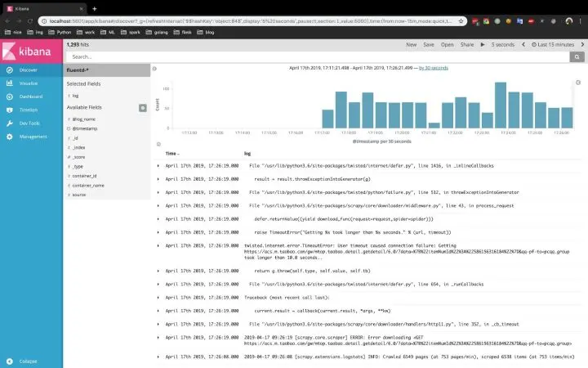The height and width of the screenshot is (368, 588).
Task: Open the 5 seconds refresh interval setting
Action: (503, 44)
